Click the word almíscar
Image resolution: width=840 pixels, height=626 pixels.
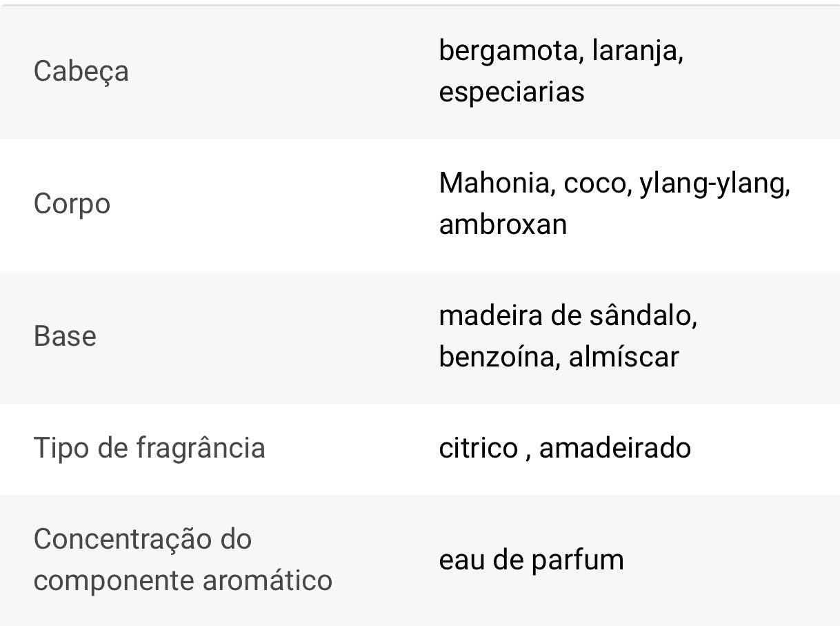pos(623,357)
